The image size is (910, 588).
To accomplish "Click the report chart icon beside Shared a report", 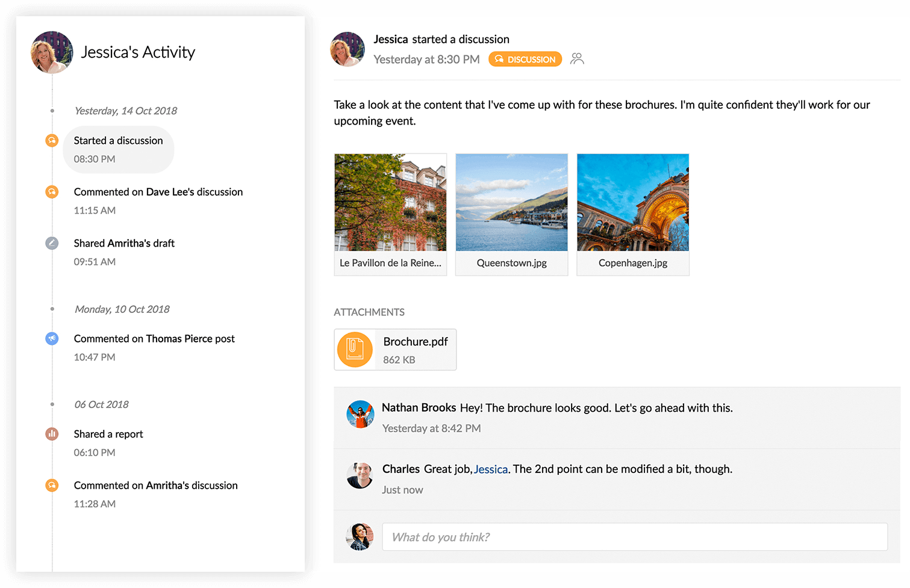I will click(52, 433).
